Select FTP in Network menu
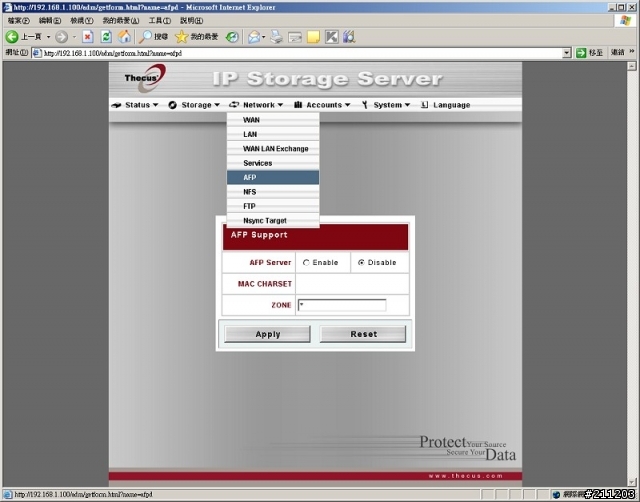 [x=273, y=206]
